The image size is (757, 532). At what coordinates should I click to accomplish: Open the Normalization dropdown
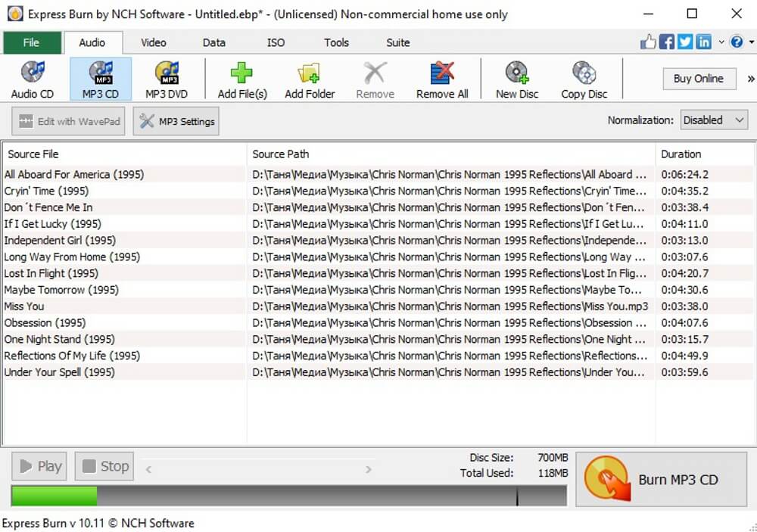pos(714,120)
